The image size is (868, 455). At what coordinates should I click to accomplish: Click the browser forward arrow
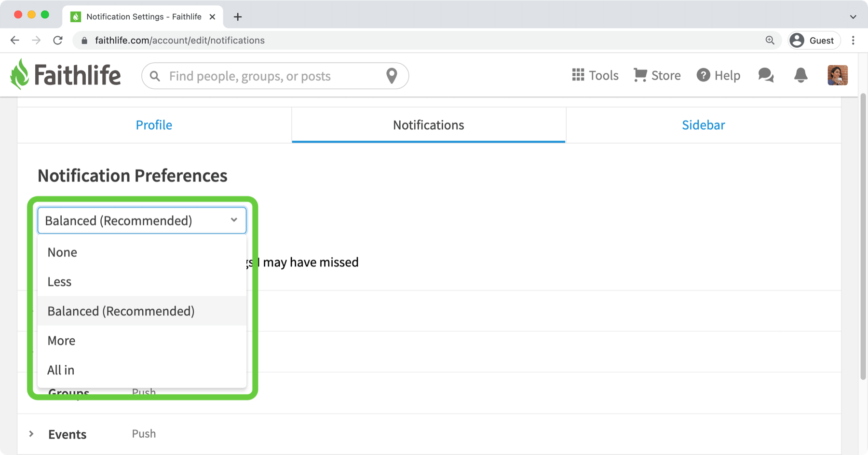coord(36,41)
